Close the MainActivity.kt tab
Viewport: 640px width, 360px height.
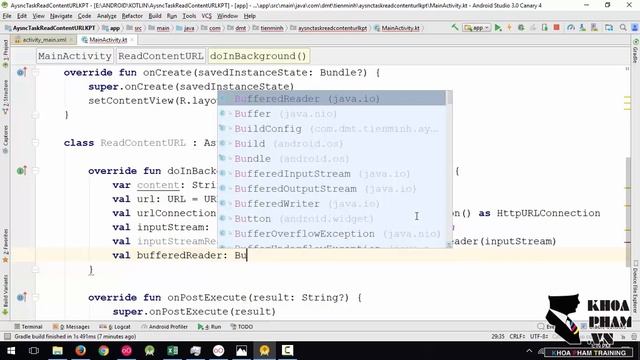point(132,40)
